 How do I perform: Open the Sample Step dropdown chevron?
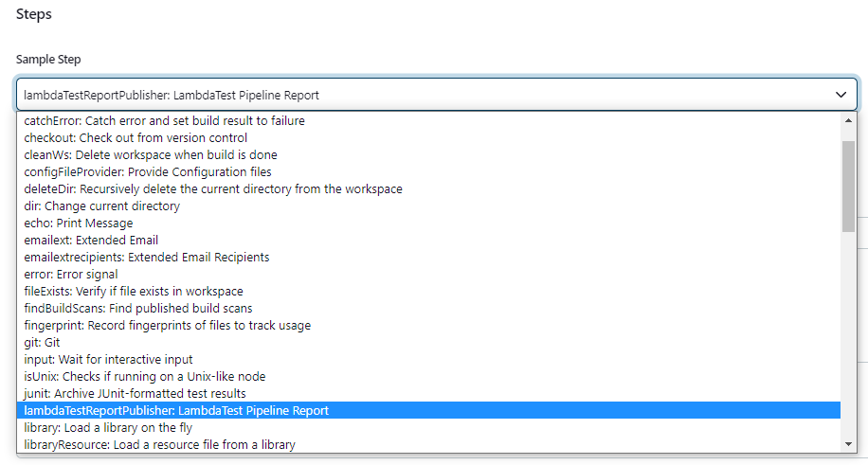[x=841, y=95]
